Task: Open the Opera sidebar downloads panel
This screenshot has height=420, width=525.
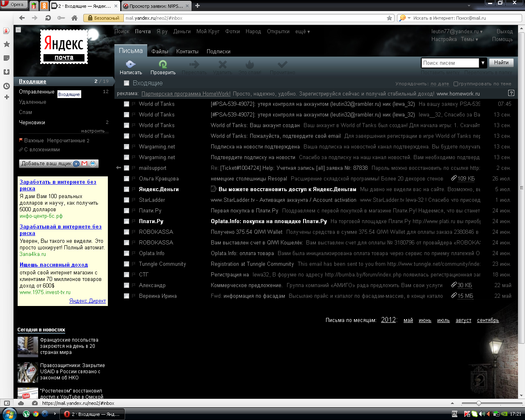Action: pos(7,72)
